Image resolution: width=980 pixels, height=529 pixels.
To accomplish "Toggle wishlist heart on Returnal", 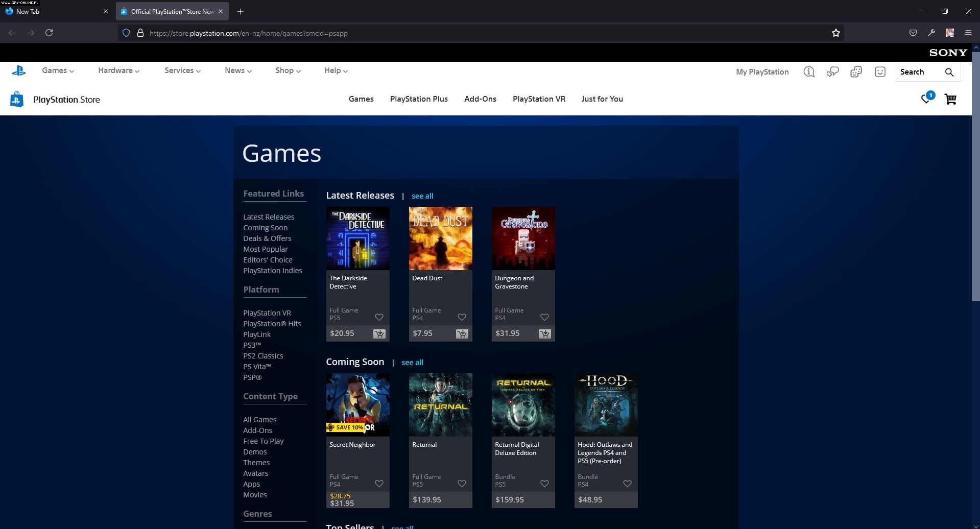I will click(x=462, y=484).
